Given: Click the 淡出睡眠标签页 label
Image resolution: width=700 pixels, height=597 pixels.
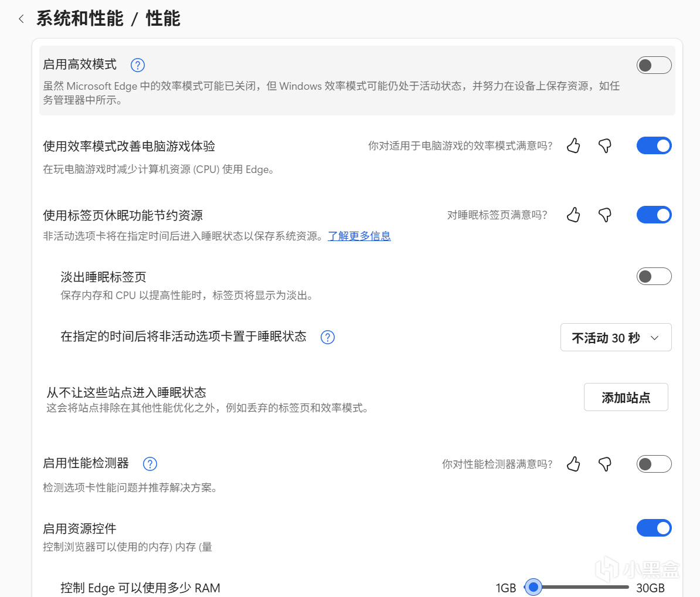Looking at the screenshot, I should pos(104,277).
